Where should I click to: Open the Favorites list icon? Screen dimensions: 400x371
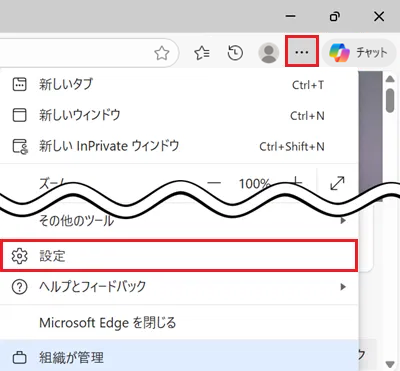202,53
